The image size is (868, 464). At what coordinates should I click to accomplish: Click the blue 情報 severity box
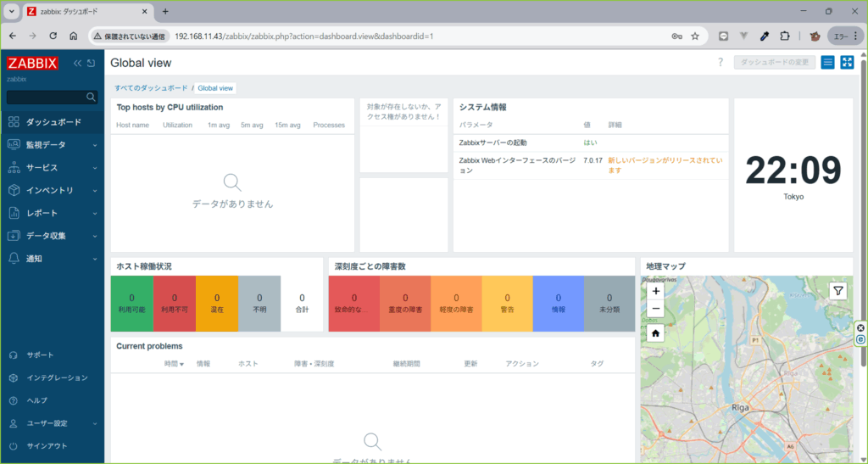click(558, 303)
